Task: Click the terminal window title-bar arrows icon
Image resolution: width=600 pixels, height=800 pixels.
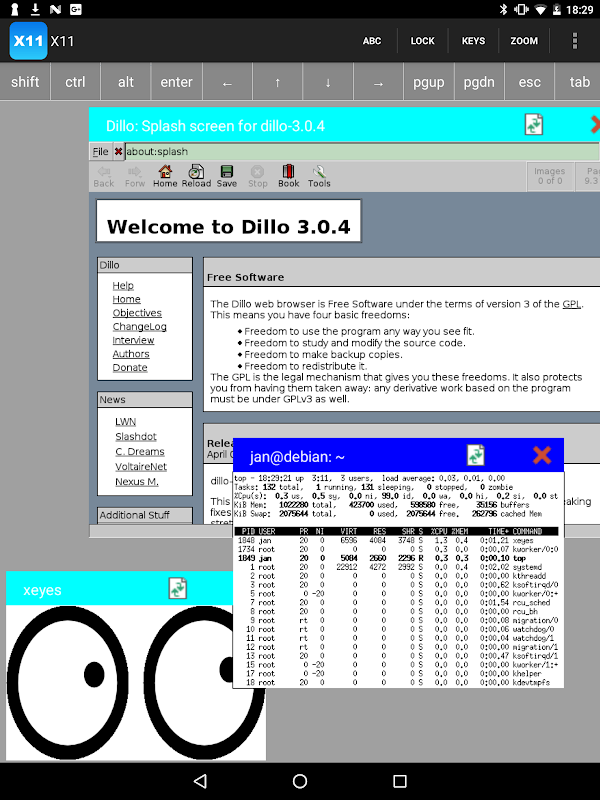Action: click(x=476, y=455)
